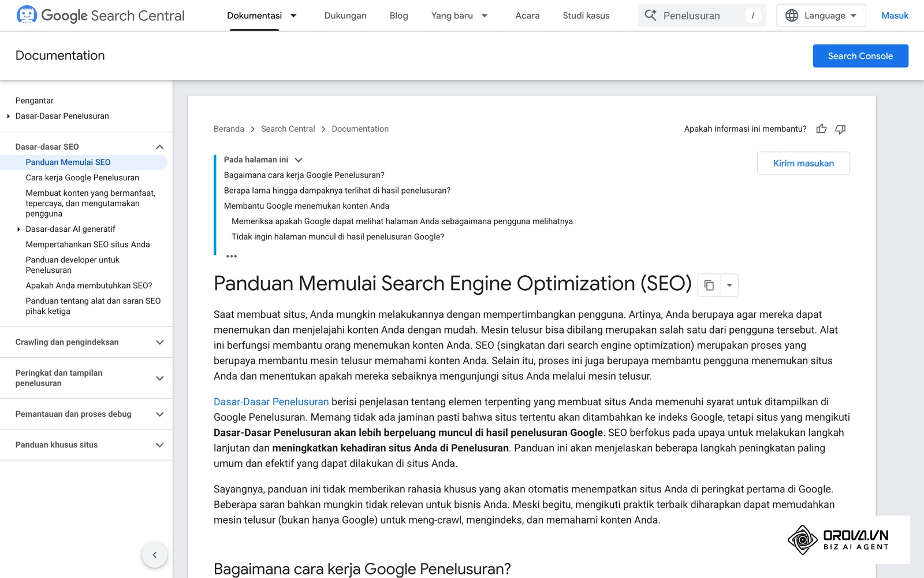This screenshot has height=578, width=924.
Task: Click the Documentation page header title
Action: [x=60, y=55]
